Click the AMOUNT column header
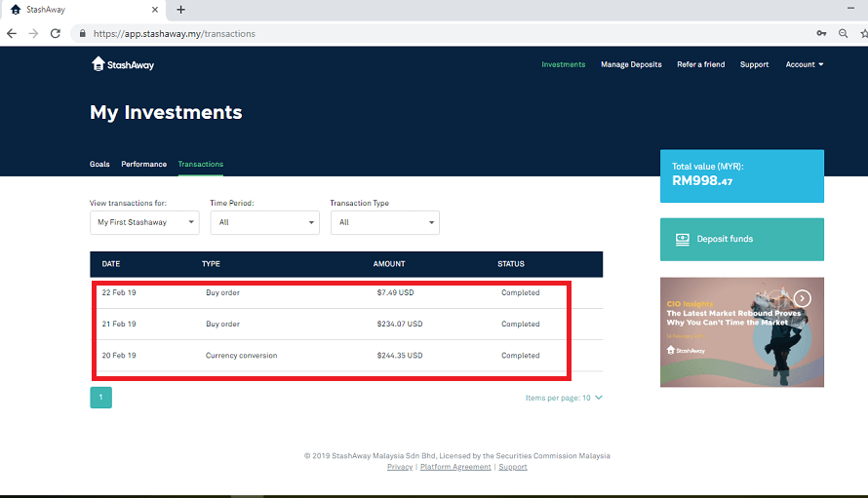 point(389,264)
